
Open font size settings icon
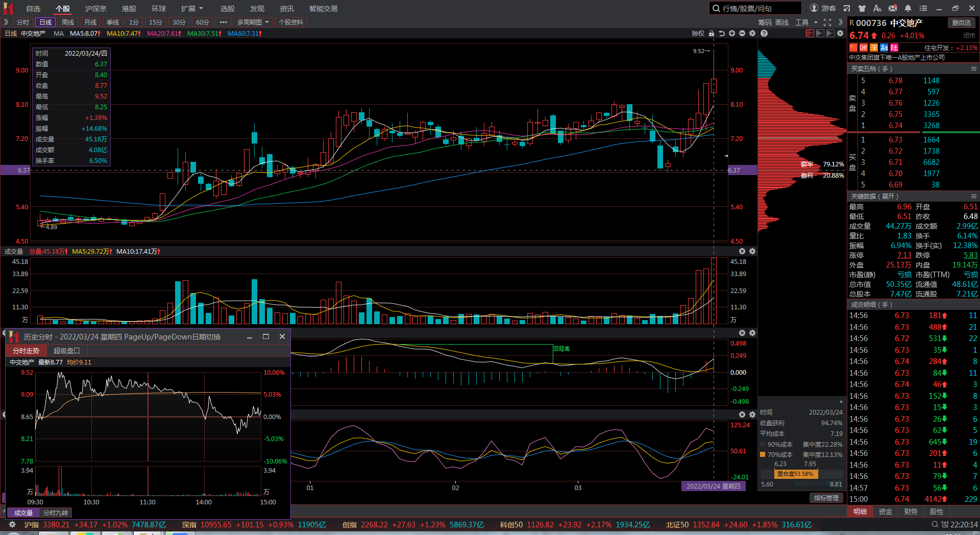[877, 8]
